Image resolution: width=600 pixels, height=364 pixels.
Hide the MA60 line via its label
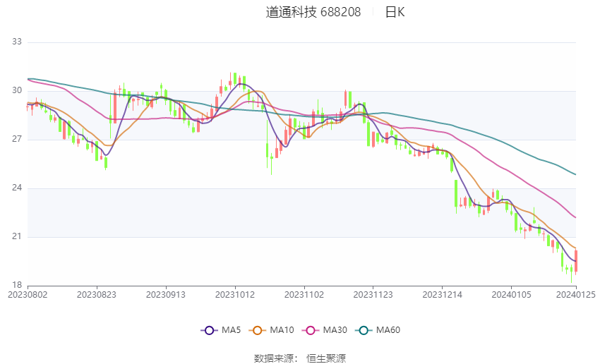click(388, 330)
